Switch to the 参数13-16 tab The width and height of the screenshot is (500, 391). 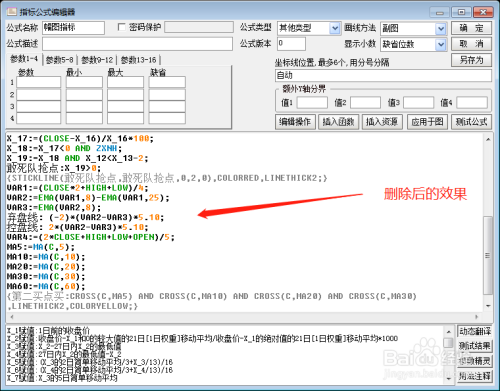click(x=138, y=60)
